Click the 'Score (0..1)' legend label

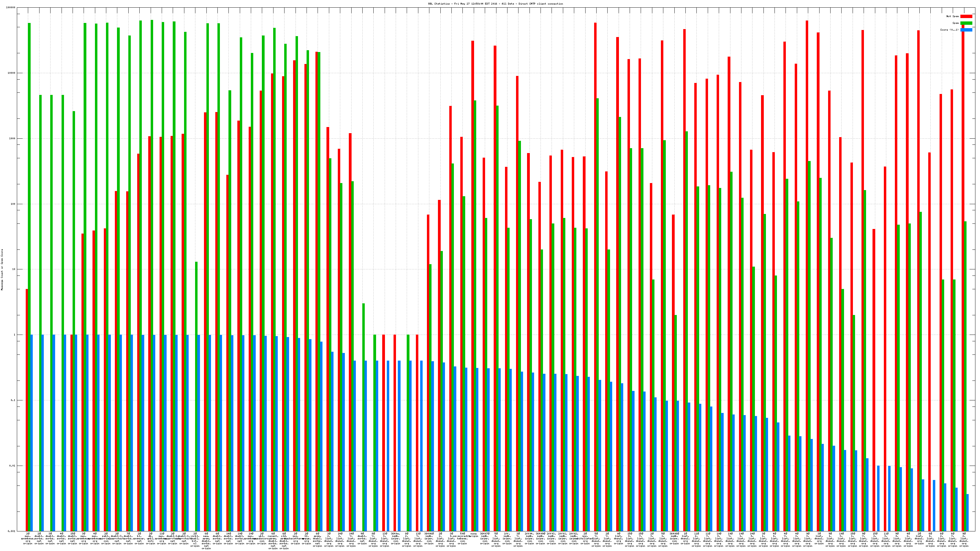[949, 30]
